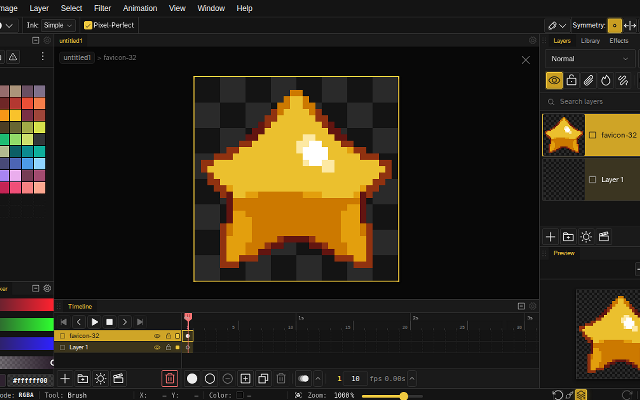Click the clapperboard icon in Layers panel
The height and width of the screenshot is (400, 640).
tap(604, 237)
